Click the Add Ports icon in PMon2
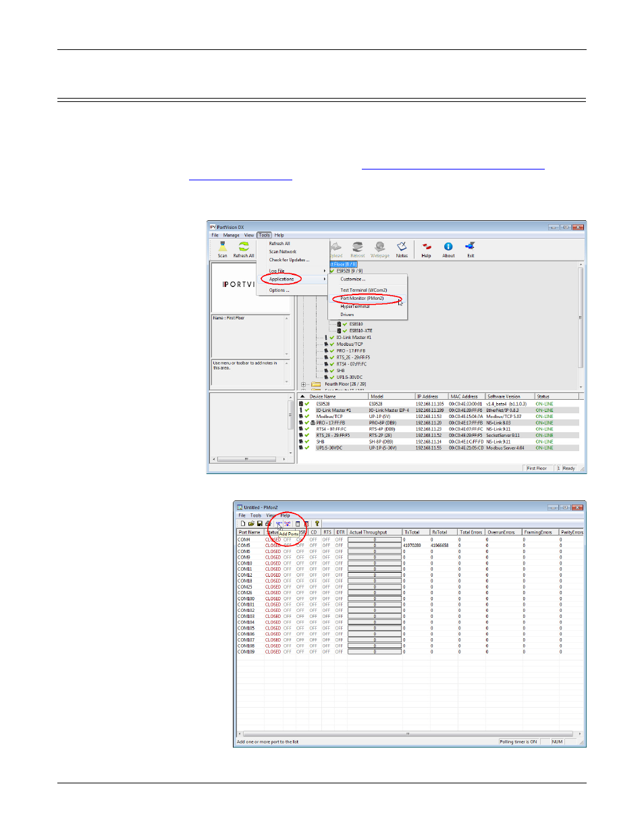The width and height of the screenshot is (644, 834). (279, 523)
